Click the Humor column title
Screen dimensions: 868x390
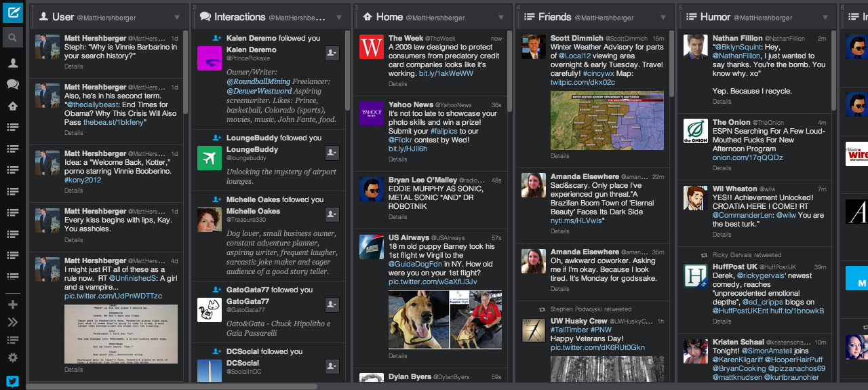pyautogui.click(x=715, y=17)
